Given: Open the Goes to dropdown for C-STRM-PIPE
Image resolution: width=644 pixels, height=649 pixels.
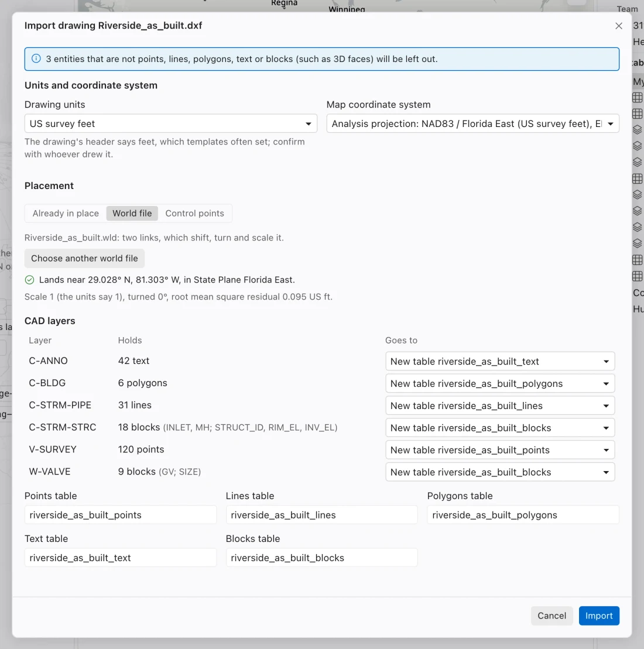Looking at the screenshot, I should 500,406.
